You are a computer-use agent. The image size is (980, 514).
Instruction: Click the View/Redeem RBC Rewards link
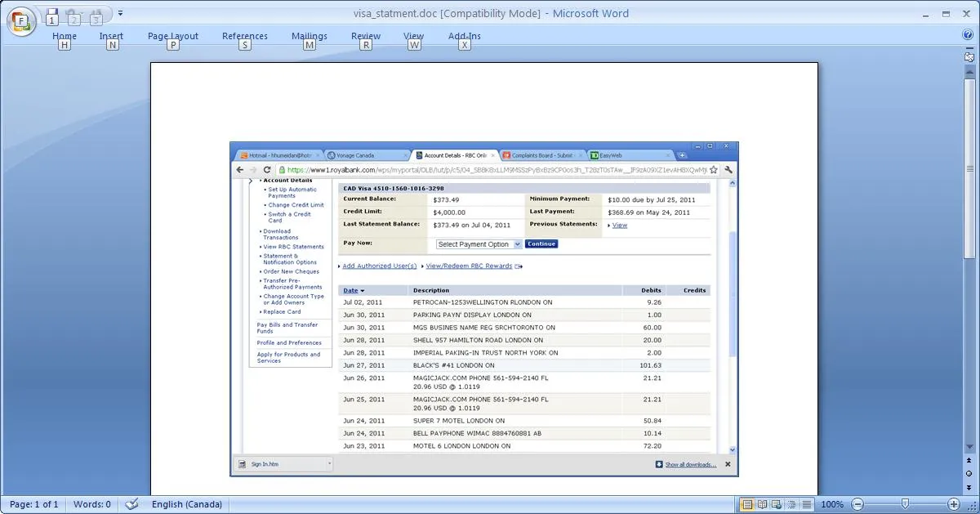[x=469, y=266]
